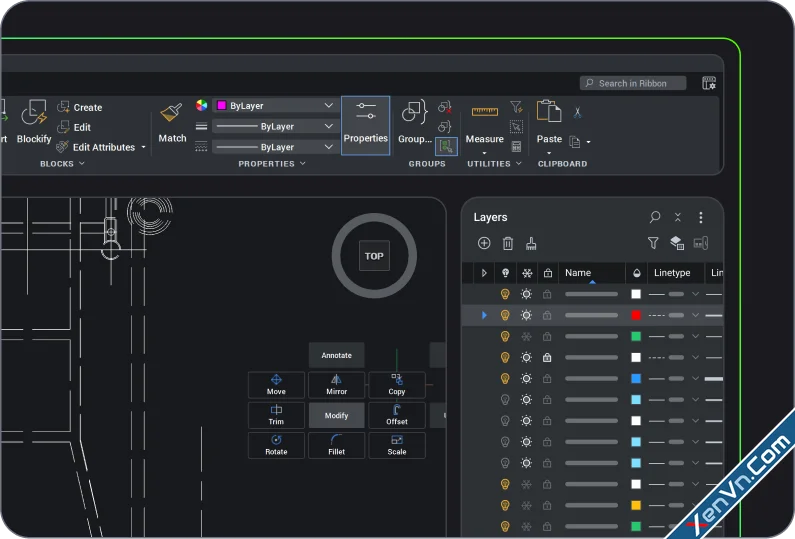Thaw the yellow color layer
Screen dimensions: 795x539
tap(526, 505)
